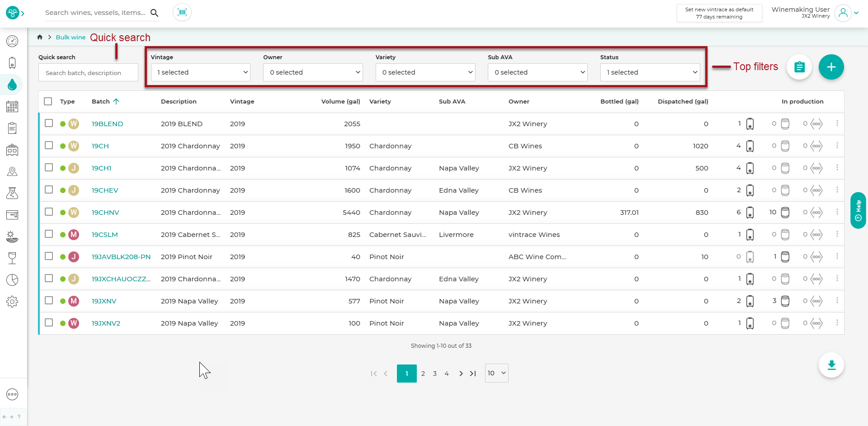Focus the top search wines, vessels field
The height and width of the screenshot is (426, 868).
pyautogui.click(x=95, y=13)
